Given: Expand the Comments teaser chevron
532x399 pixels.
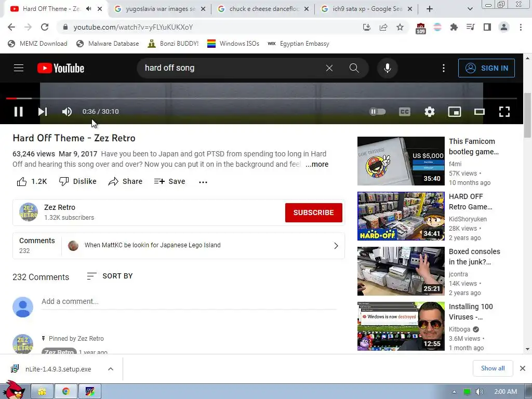Looking at the screenshot, I should tap(336, 246).
